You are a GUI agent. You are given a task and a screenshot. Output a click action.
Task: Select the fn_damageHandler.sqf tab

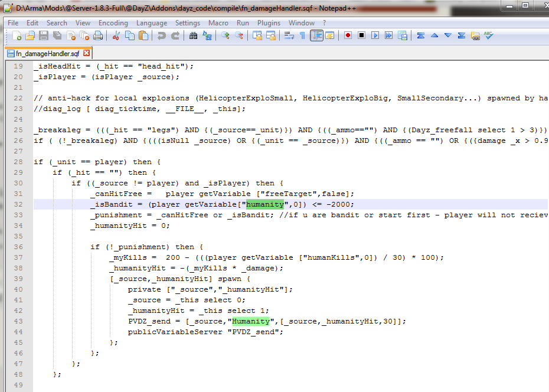(x=48, y=54)
